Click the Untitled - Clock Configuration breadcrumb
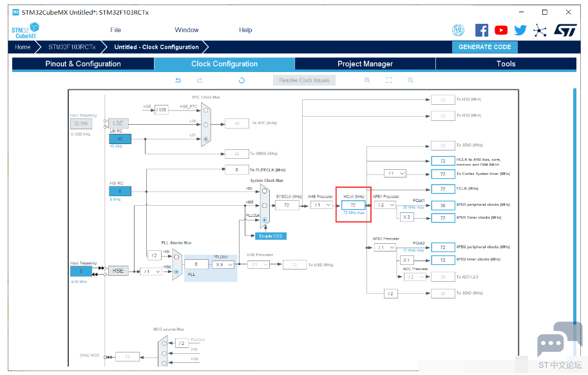Image resolution: width=588 pixels, height=375 pixels. point(156,47)
